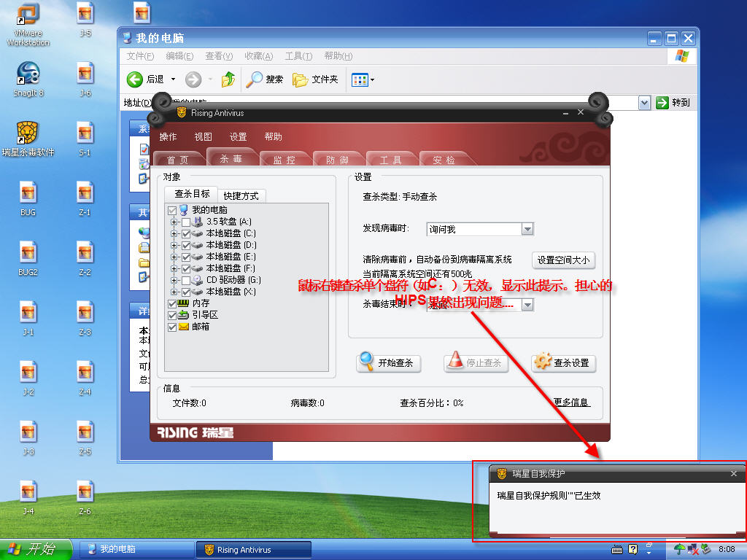747x560 pixels.
Task: Open 瑞星杀毒软件 desktop shortcut
Action: pos(28,139)
